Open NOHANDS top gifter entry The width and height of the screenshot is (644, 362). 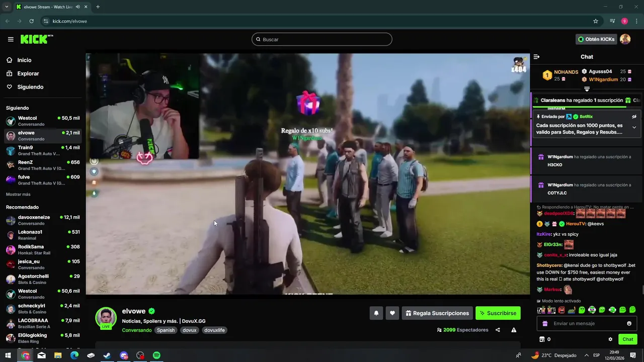click(x=559, y=75)
